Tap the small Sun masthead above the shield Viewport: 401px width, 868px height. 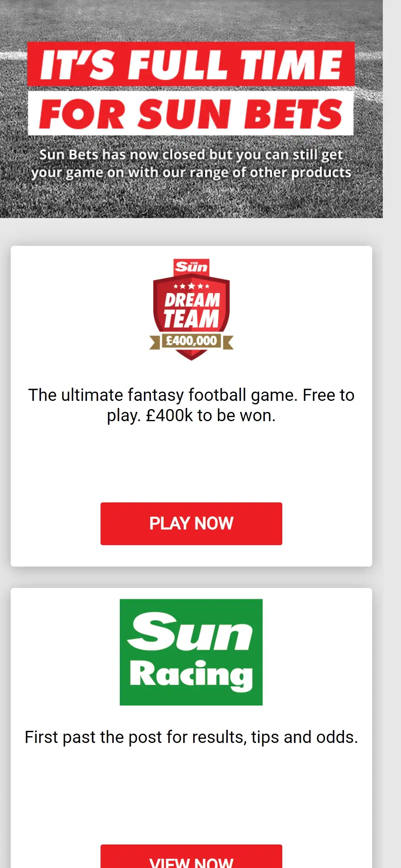coord(191,267)
